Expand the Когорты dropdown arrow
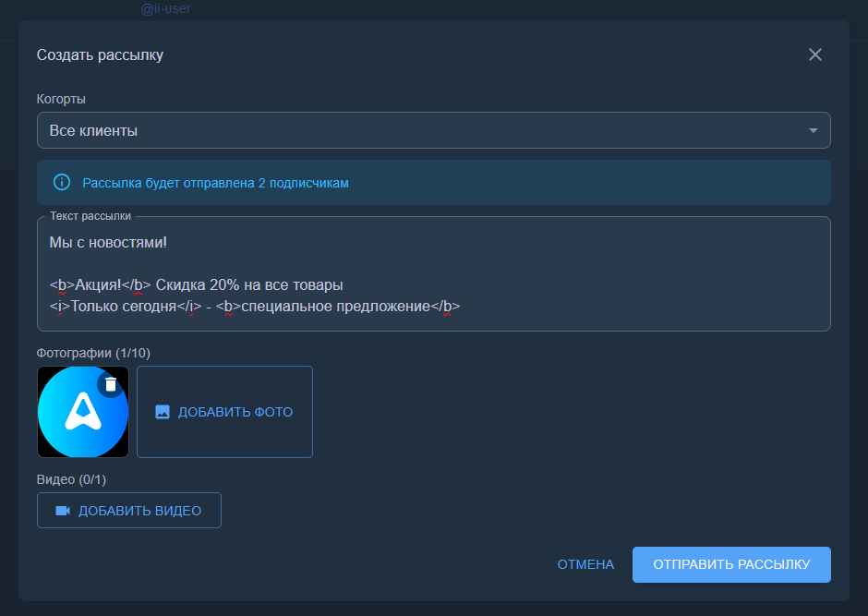868x616 pixels. pyautogui.click(x=813, y=130)
